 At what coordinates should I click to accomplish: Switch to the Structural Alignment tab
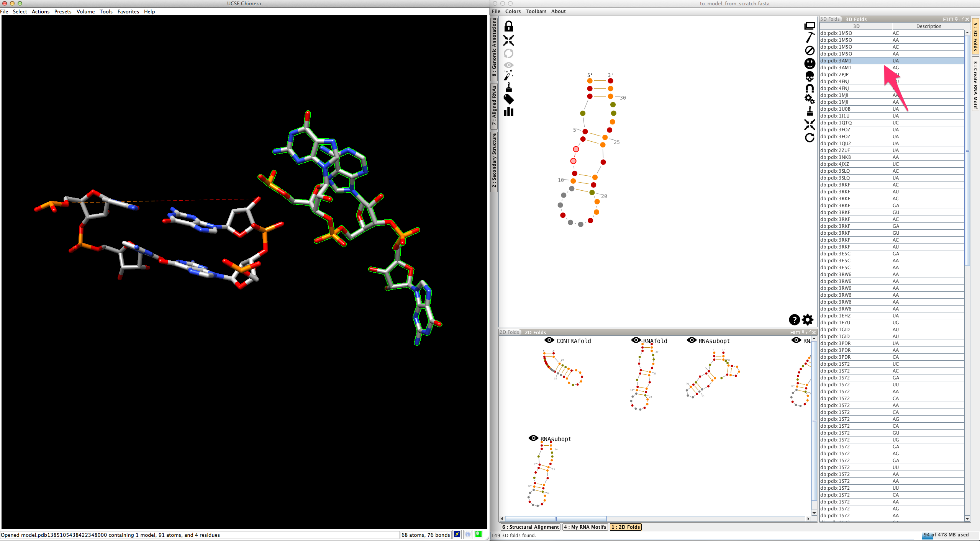531,527
